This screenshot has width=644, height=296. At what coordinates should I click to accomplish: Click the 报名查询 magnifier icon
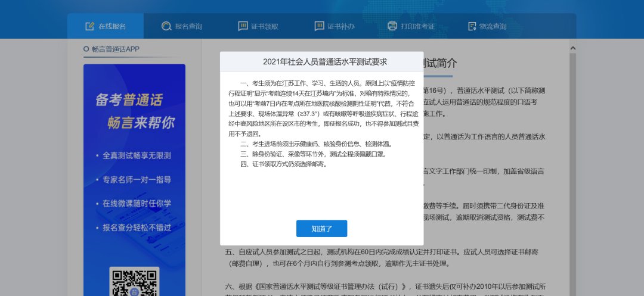[x=166, y=26]
